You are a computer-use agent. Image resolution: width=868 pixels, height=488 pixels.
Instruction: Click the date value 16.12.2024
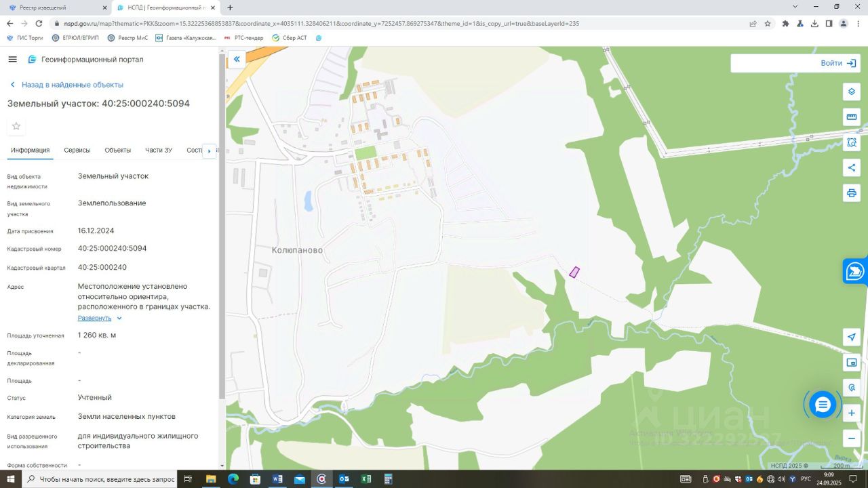[96, 230]
